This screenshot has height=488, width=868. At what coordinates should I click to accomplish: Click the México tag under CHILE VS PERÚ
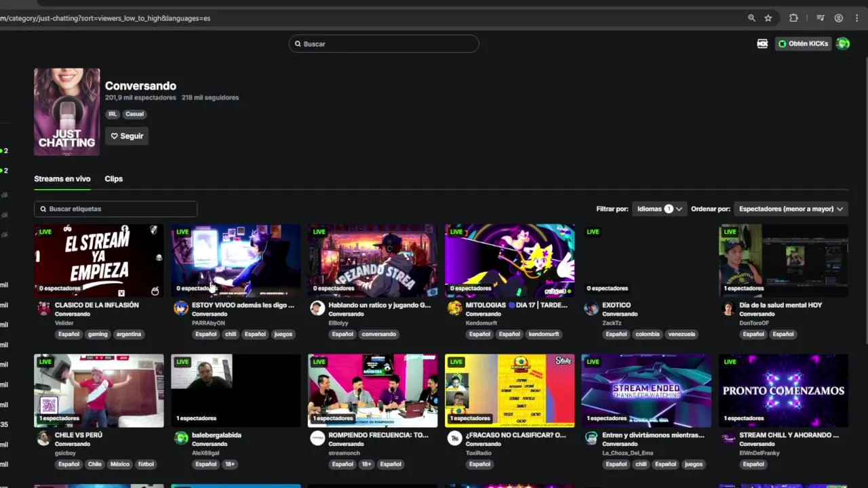120,464
